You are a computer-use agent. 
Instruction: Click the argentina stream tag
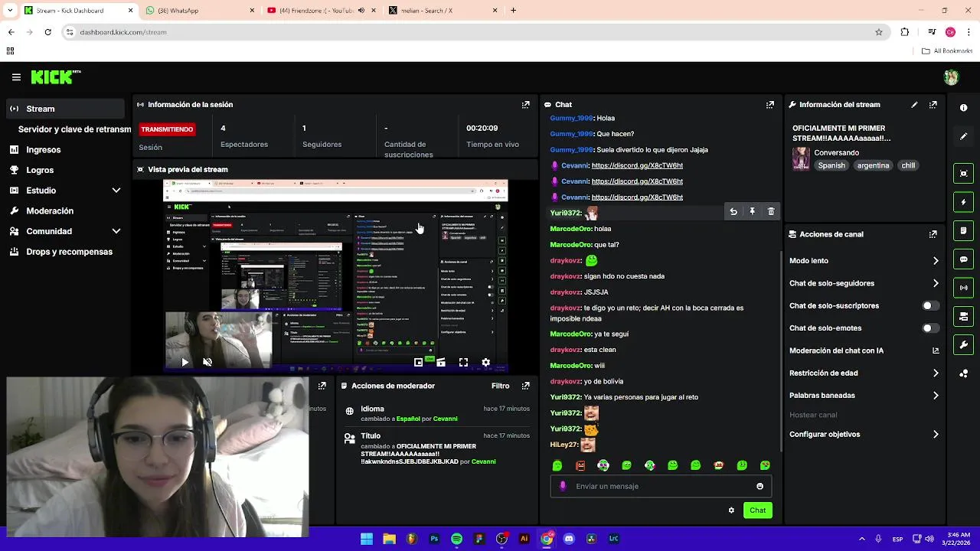[x=873, y=165]
